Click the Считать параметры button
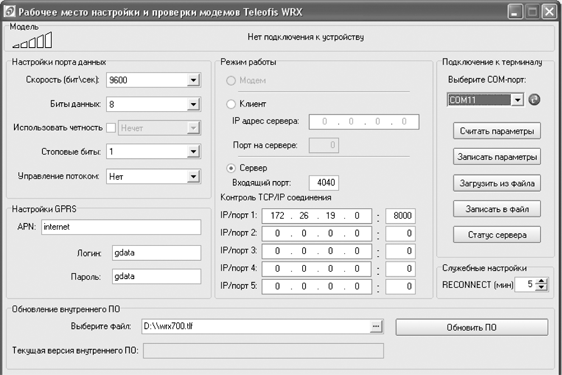Viewport: 562px width, 375px height. tap(497, 131)
